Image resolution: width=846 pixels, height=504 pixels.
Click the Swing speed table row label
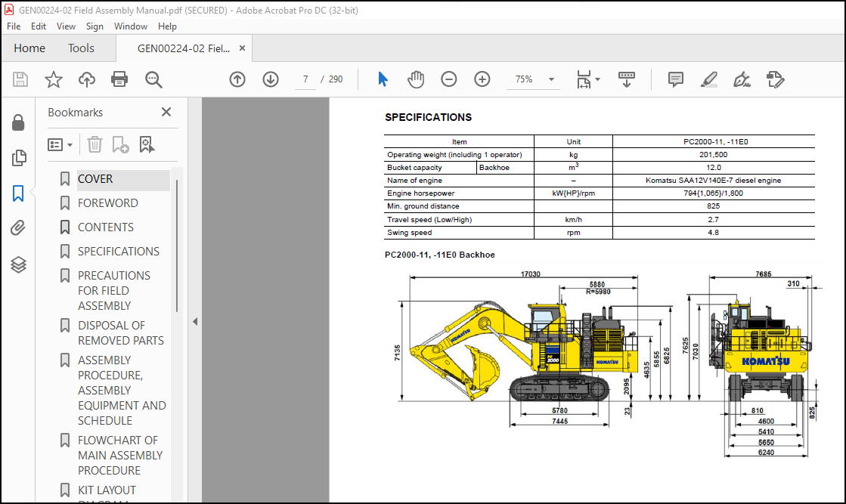[x=410, y=233]
